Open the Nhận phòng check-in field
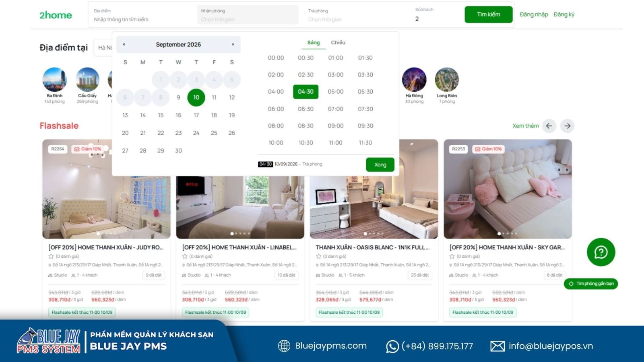Screen dimensions: 644x362 click(248, 15)
